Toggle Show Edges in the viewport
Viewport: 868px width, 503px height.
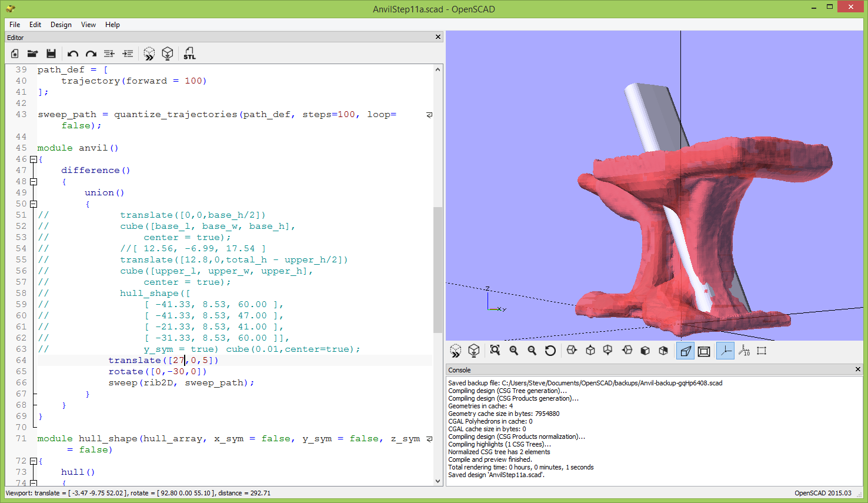click(762, 351)
